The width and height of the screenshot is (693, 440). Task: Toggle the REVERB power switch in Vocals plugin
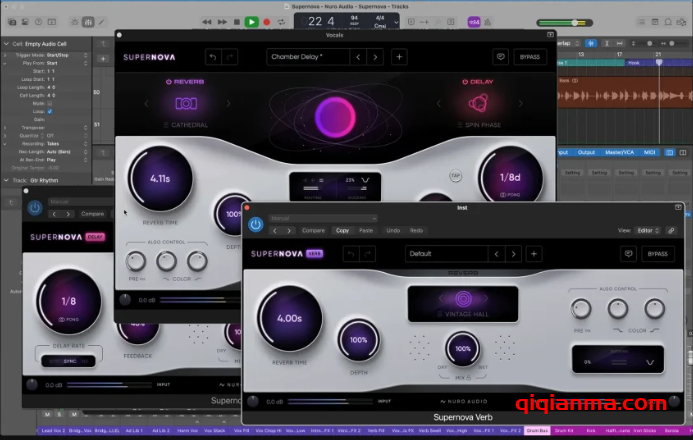(168, 82)
